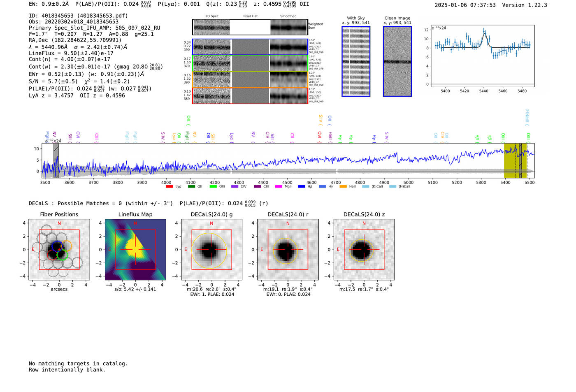Open the Clean Image 2D cutout
Screen dimensions: 576x392
(397, 61)
